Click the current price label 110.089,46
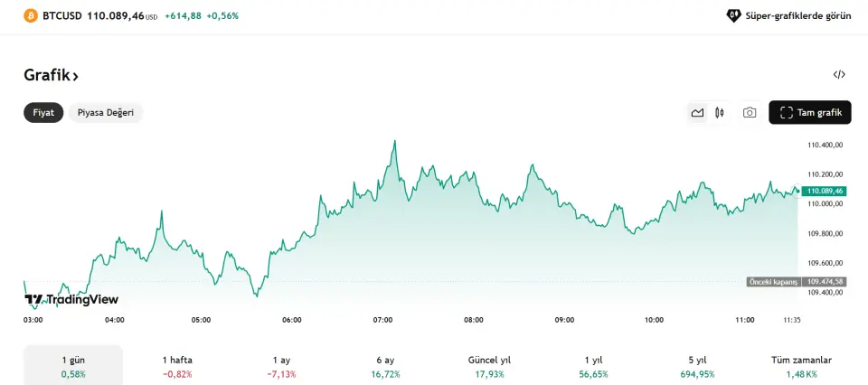868x385 pixels. click(x=826, y=191)
